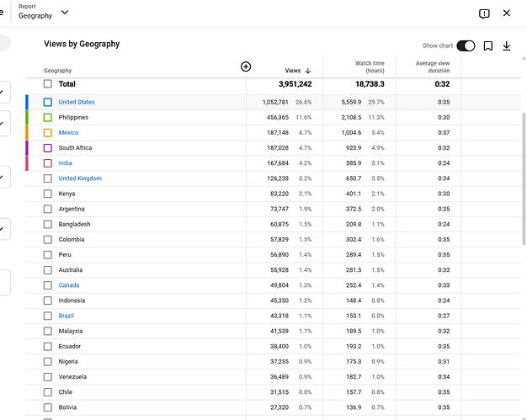Close the Geography report panel
The width and height of the screenshot is (527, 420).
[x=507, y=13]
